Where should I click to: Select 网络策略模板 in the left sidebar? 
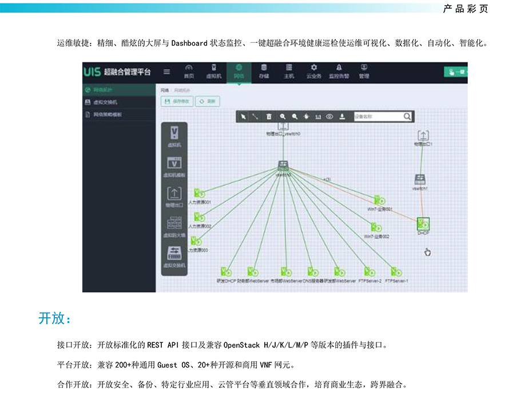coord(119,115)
